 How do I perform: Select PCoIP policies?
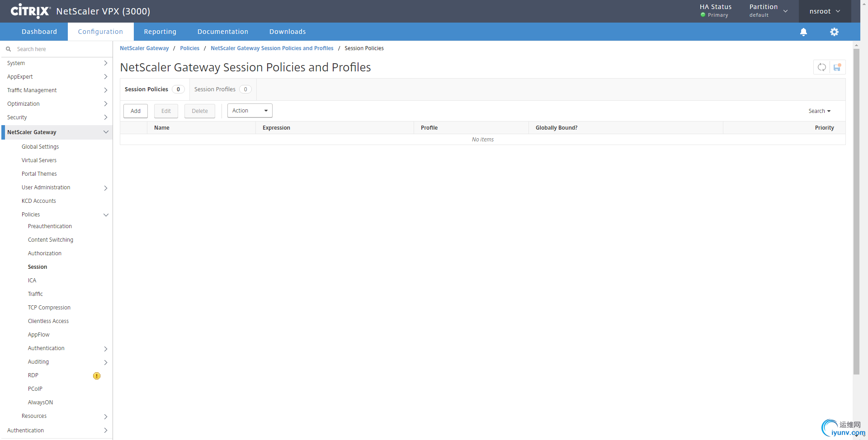point(35,389)
